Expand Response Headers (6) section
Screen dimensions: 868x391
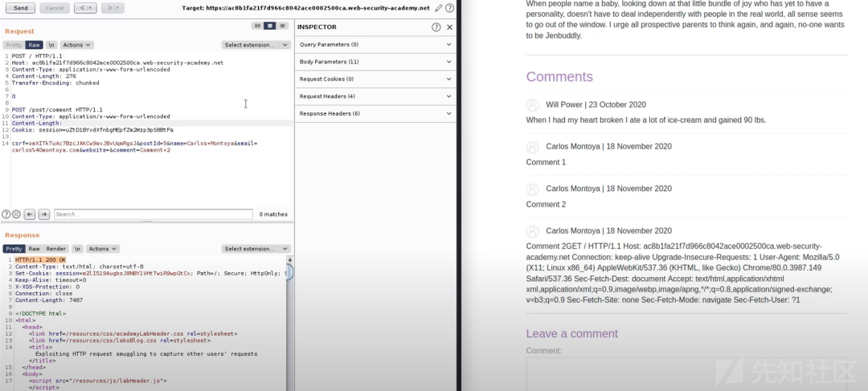click(375, 113)
